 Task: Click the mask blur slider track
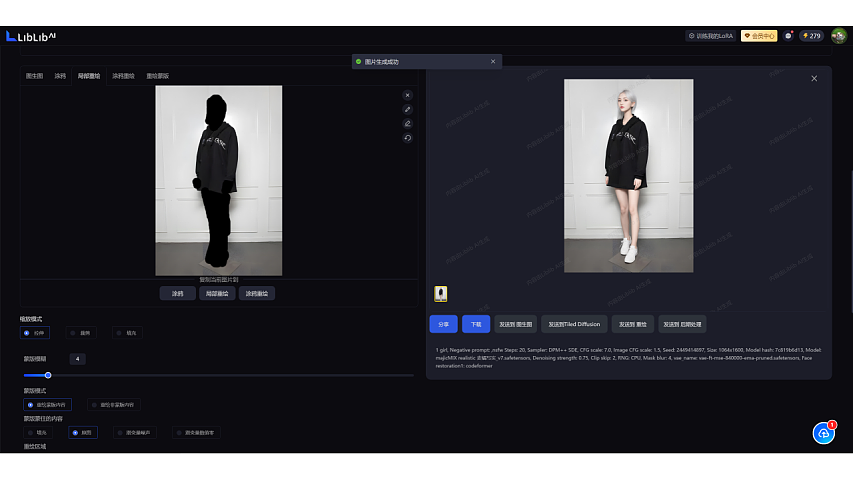(x=219, y=376)
